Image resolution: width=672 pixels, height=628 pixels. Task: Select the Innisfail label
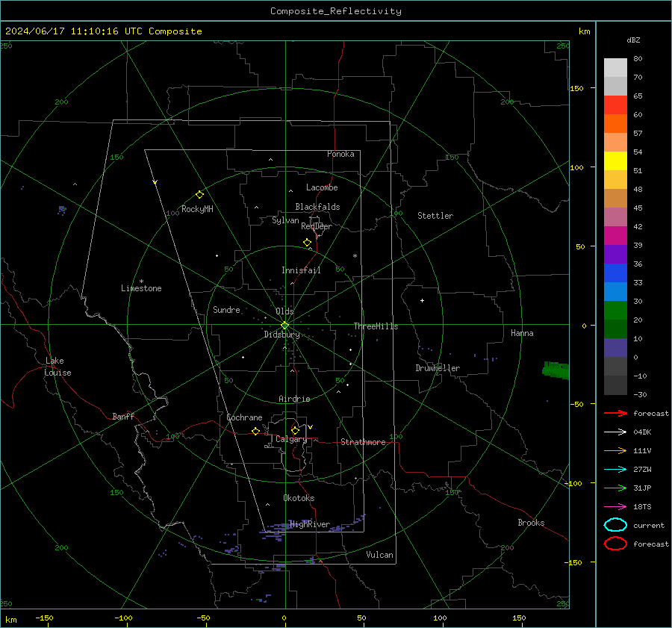pyautogui.click(x=301, y=270)
